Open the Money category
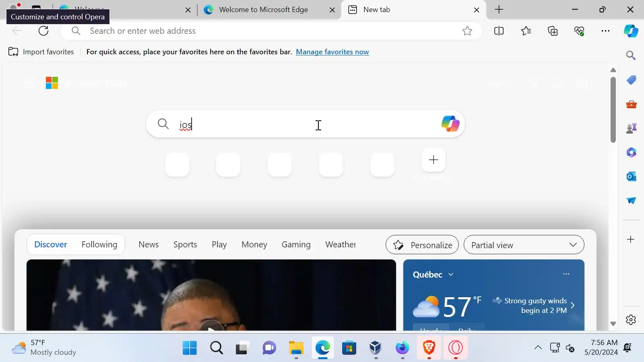 254,245
